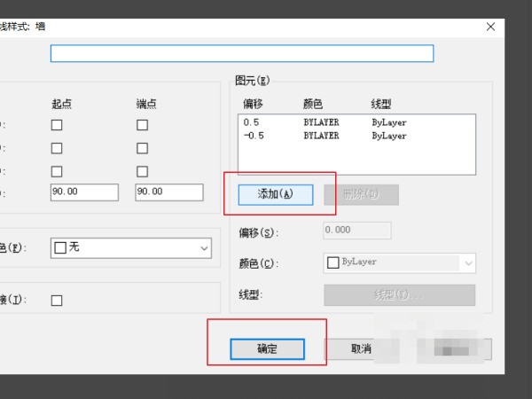
Task: Click the 取消 button
Action: tap(360, 348)
